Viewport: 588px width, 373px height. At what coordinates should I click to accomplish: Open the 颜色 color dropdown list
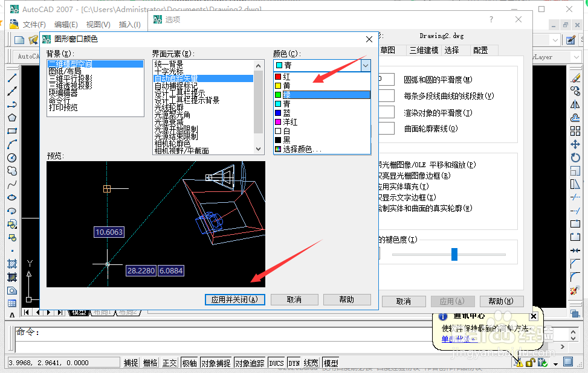click(365, 65)
